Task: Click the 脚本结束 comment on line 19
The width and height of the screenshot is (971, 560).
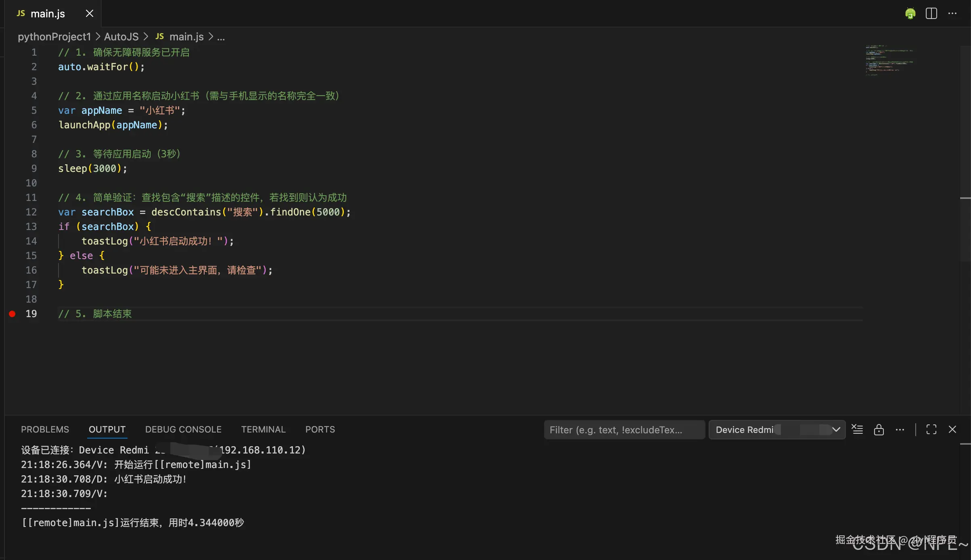Action: pos(95,313)
